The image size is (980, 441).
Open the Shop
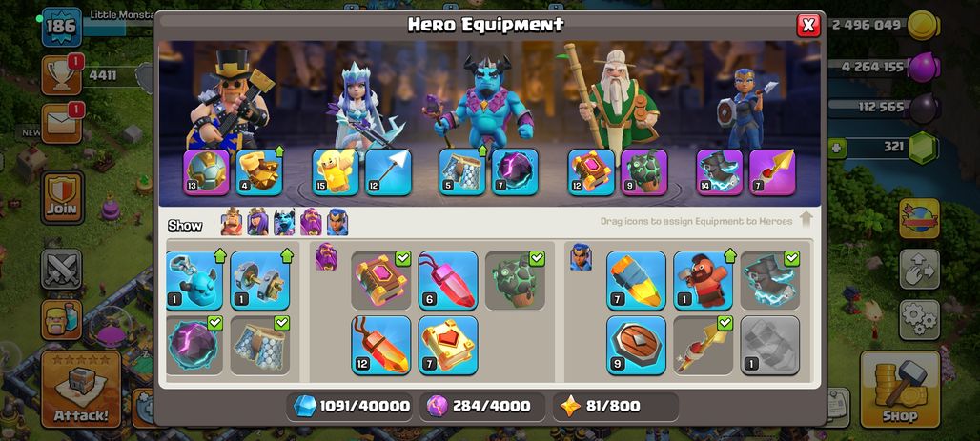[900, 389]
